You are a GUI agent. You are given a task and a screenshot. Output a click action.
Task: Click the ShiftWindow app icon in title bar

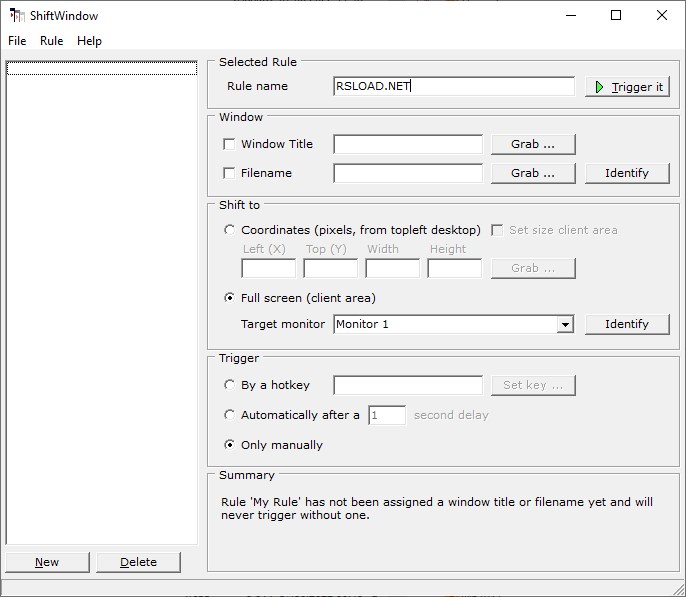point(17,15)
